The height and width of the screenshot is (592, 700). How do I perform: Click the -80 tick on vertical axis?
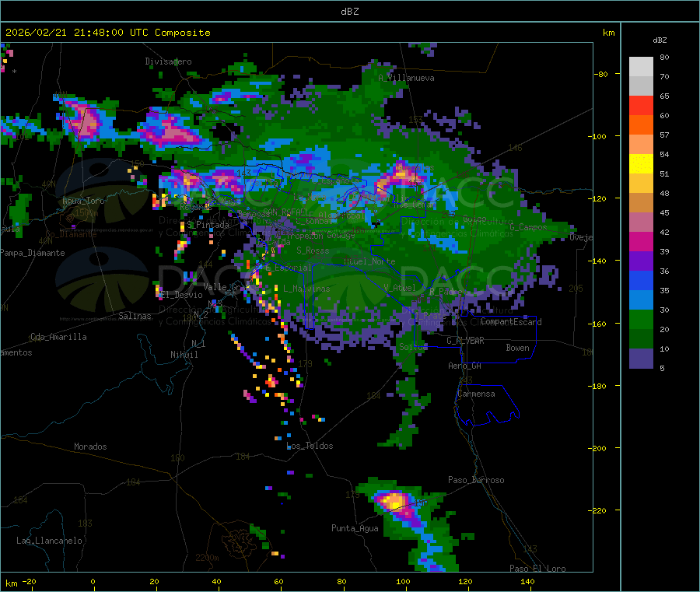(x=600, y=74)
